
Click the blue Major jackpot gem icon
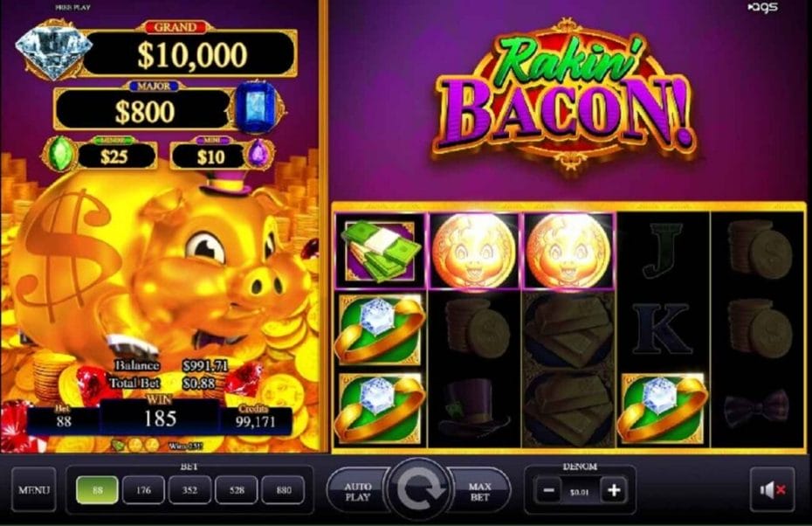tap(258, 109)
